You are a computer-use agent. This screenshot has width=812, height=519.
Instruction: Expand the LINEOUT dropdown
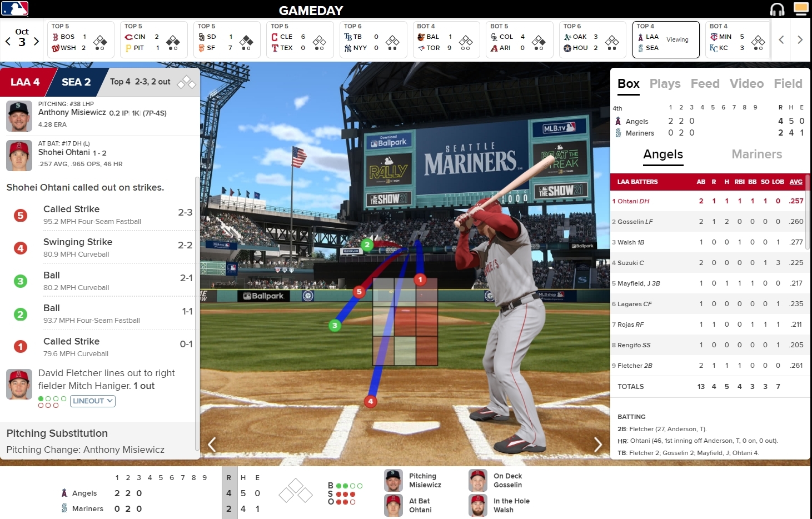tap(93, 401)
